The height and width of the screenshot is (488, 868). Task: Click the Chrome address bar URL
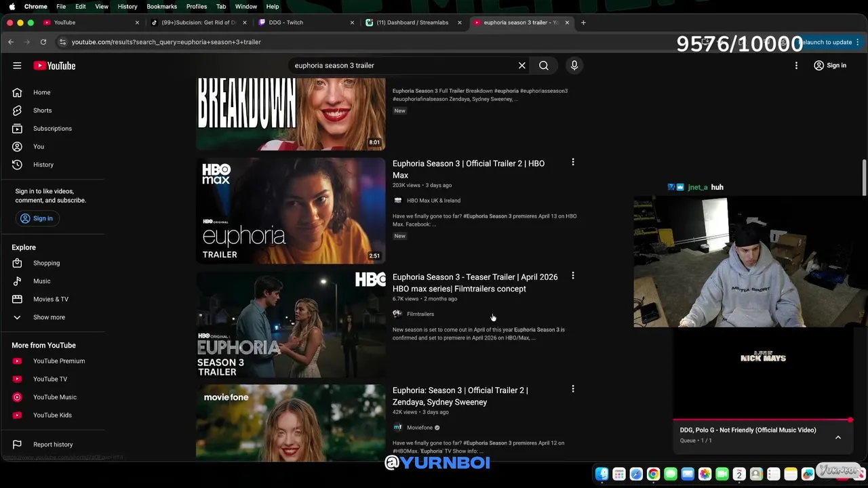tap(166, 42)
